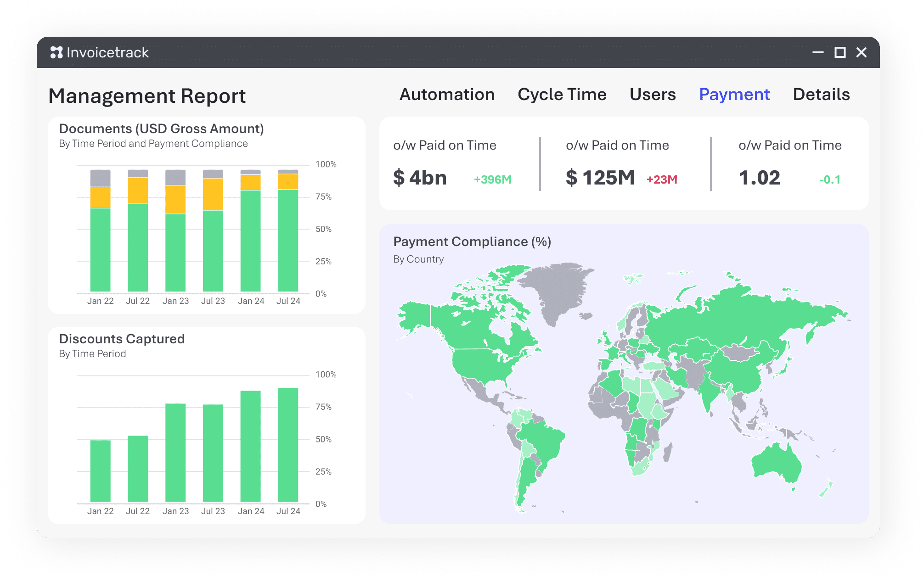Click the Invoicetrack logo icon

click(56, 52)
